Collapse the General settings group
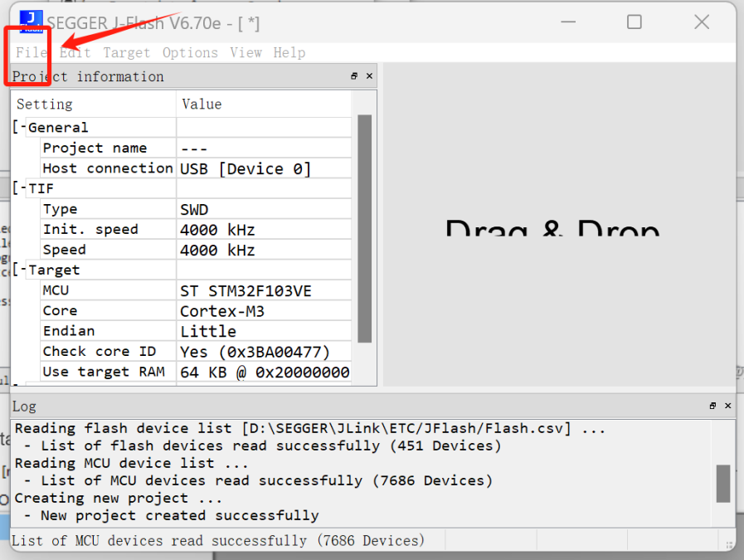744x560 pixels. click(x=19, y=128)
